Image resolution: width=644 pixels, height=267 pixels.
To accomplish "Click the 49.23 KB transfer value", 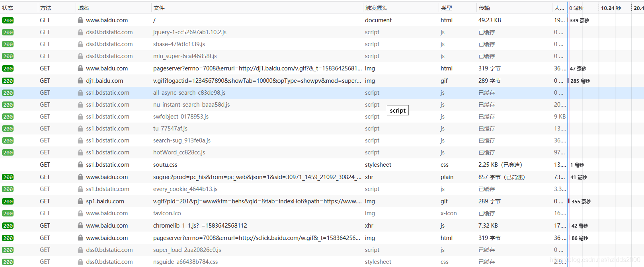I will [490, 20].
